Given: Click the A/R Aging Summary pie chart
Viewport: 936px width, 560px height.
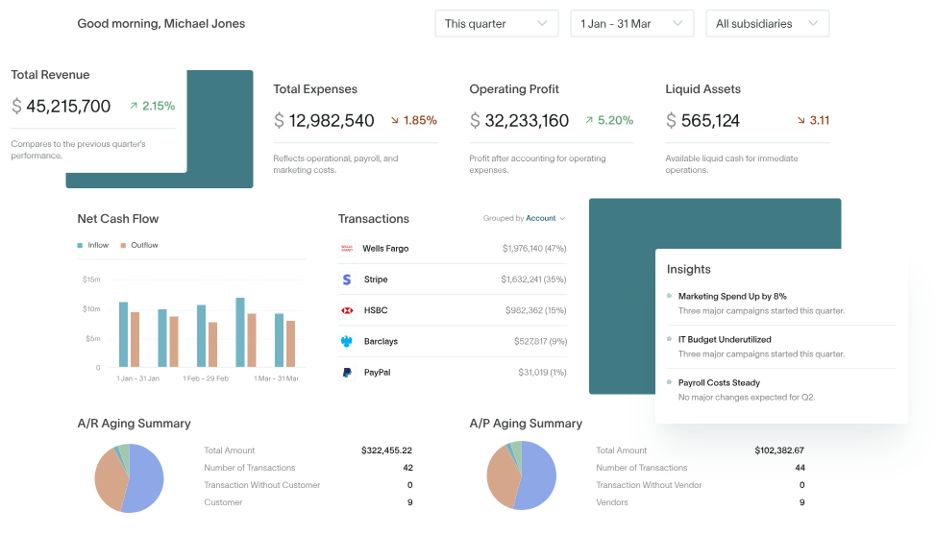Looking at the screenshot, I should pyautogui.click(x=129, y=475).
